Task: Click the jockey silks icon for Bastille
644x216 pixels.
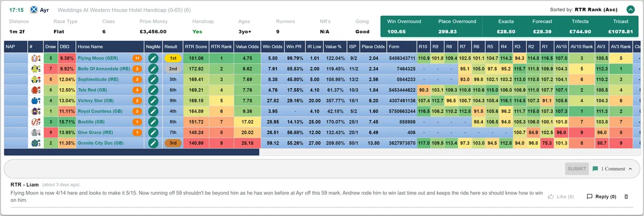Action: [x=35, y=122]
